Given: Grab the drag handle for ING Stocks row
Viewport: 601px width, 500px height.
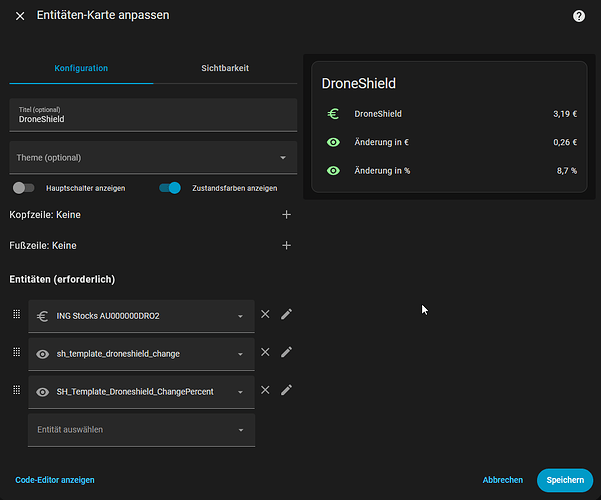Looking at the screenshot, I should [x=17, y=314].
